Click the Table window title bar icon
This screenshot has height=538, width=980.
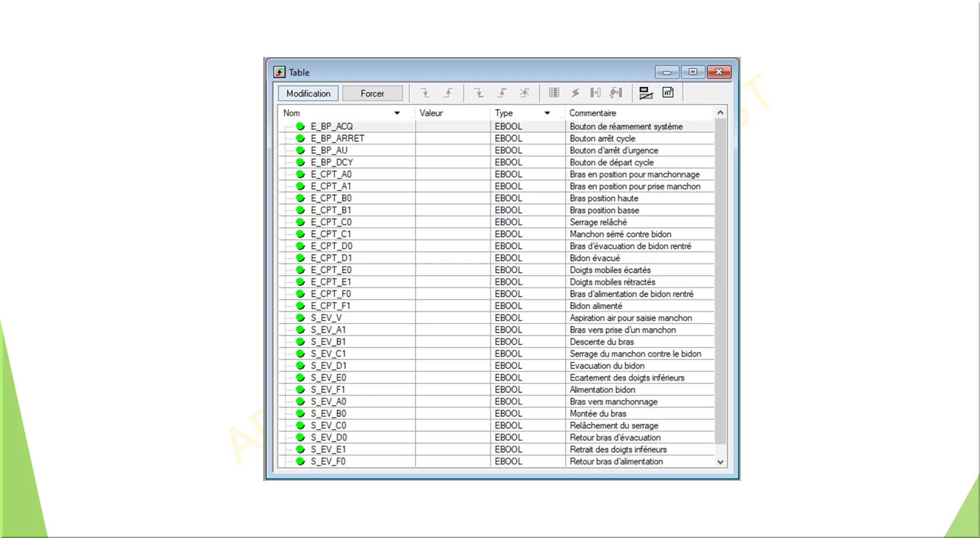point(280,72)
